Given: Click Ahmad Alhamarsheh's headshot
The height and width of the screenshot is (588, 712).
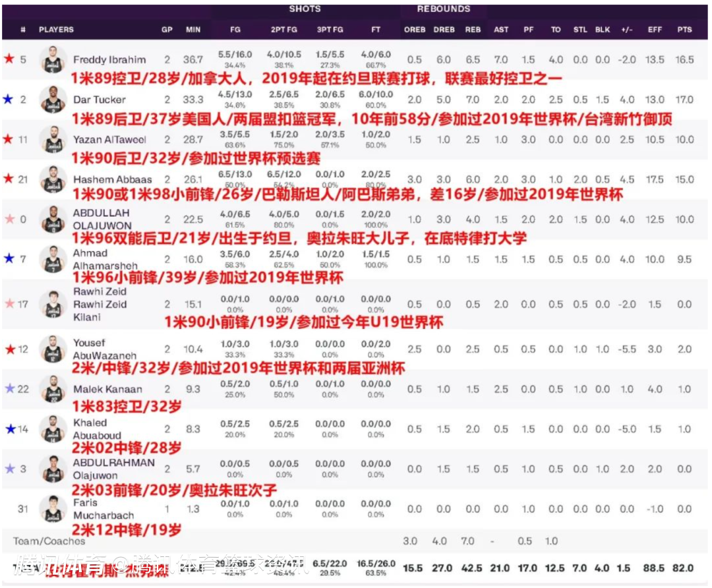Looking at the screenshot, I should 53,259.
